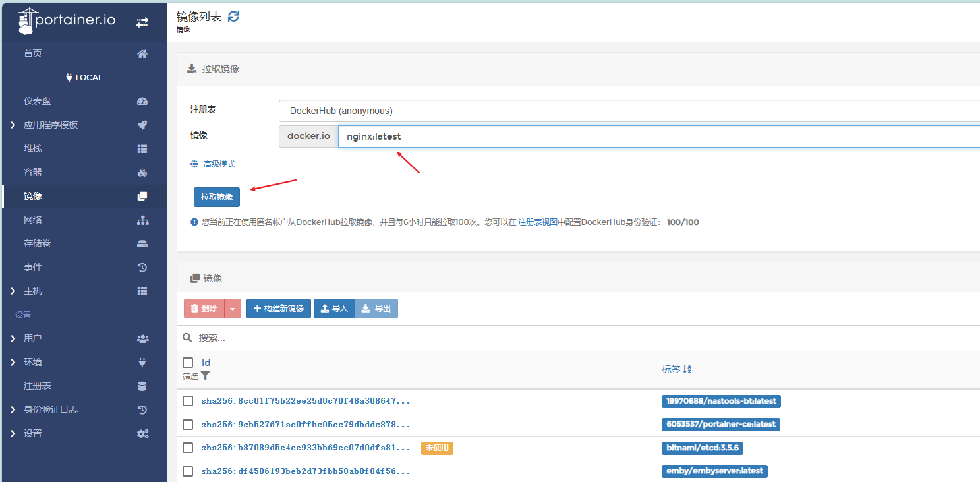Toggle sidebar collapse arrows icon

[142, 22]
